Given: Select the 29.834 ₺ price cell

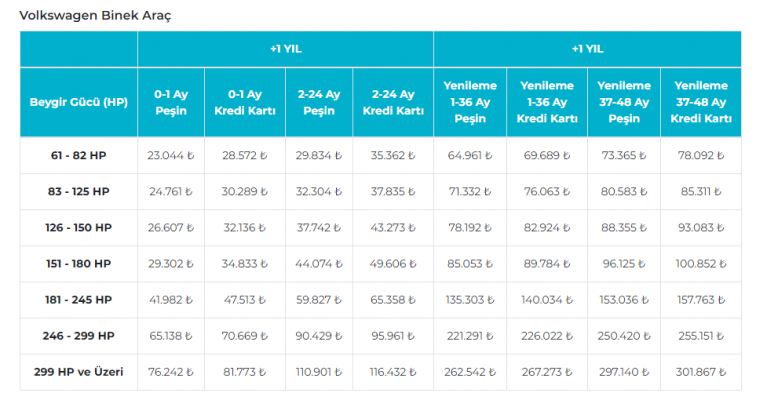Looking at the screenshot, I should [319, 156].
